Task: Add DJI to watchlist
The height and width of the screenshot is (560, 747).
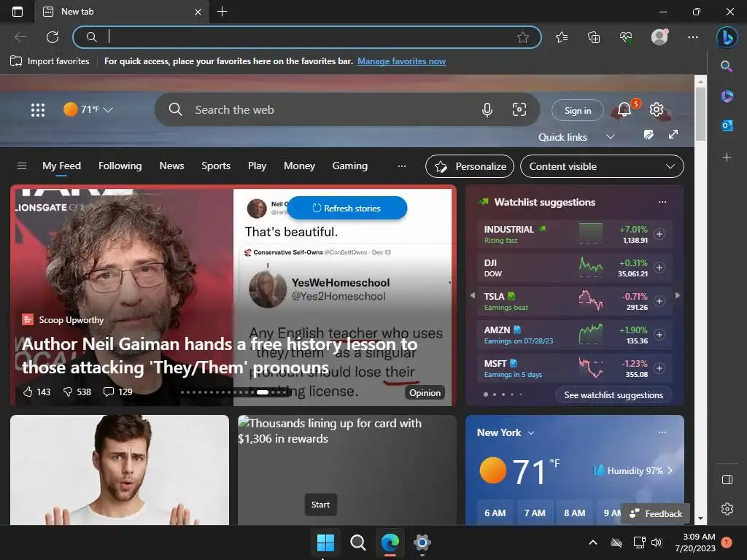Action: tap(659, 268)
